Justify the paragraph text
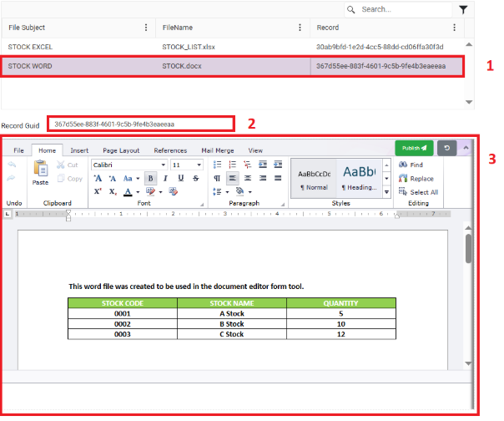The height and width of the screenshot is (421, 504). coord(278,178)
